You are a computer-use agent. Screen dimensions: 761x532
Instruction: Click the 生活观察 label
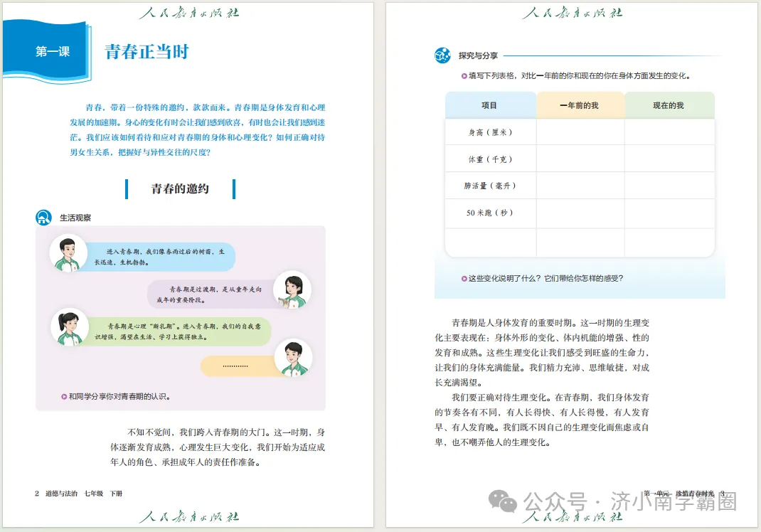(75, 218)
